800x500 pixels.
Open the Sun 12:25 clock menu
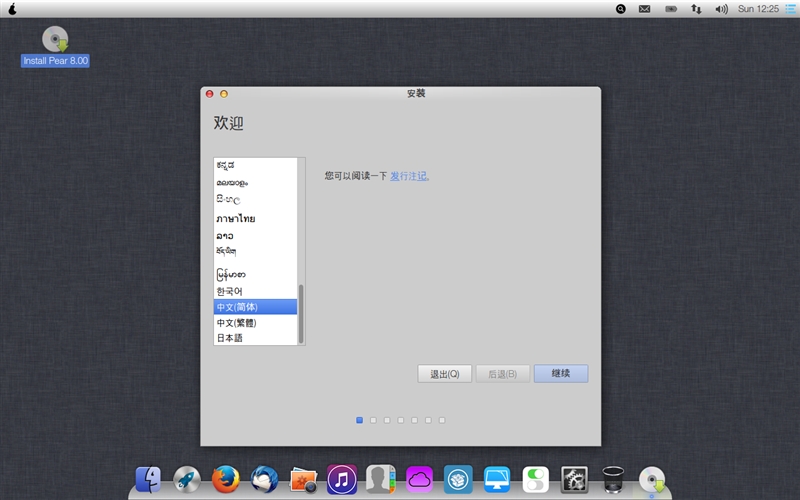pos(758,9)
